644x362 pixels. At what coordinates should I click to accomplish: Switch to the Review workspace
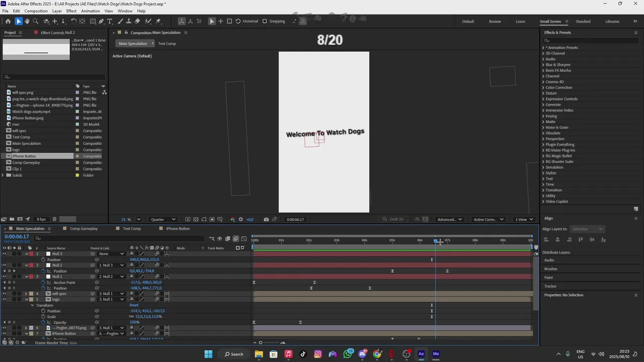tap(495, 22)
